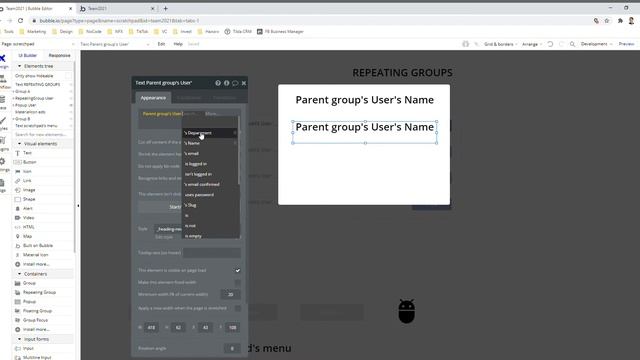Viewport: 640px width, 360px height.
Task: Open the Plugins tab in sidebar
Action: [x=3, y=144]
